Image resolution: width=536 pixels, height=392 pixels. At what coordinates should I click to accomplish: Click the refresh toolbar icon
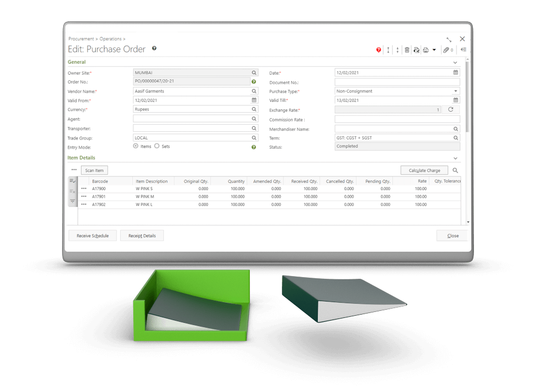416,50
